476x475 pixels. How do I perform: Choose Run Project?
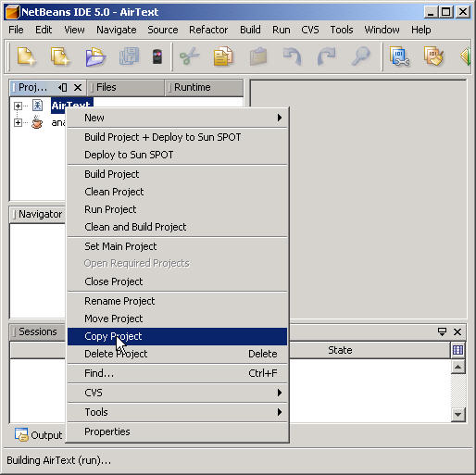(x=178, y=209)
